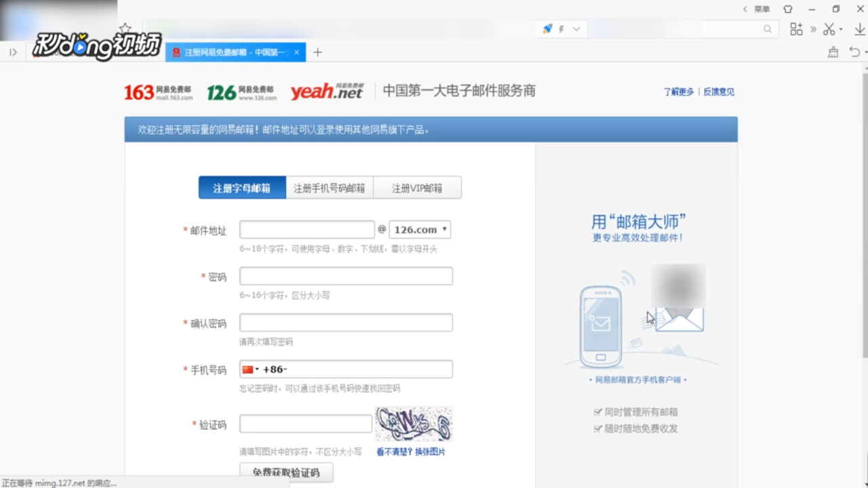868x488 pixels.
Task: Switch to 注册VIP邮箱 tab
Action: point(417,188)
